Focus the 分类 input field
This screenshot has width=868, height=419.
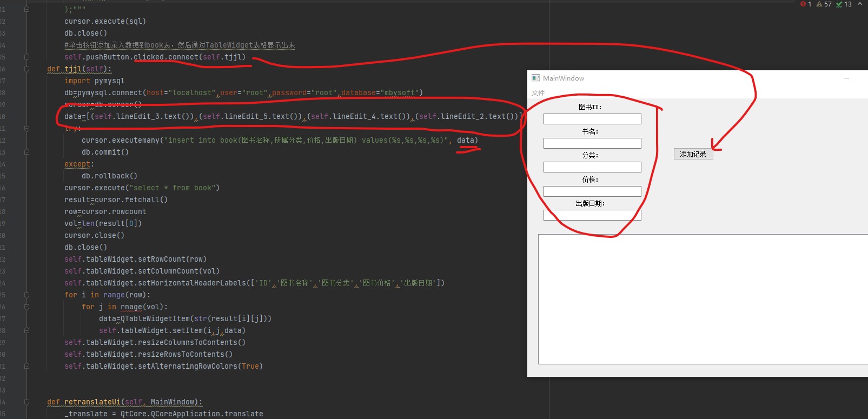(592, 167)
